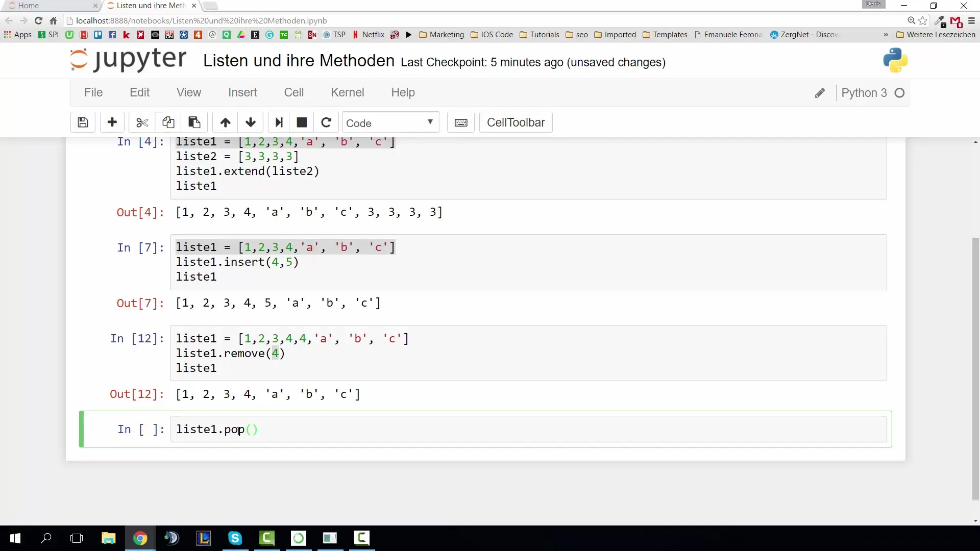
Task: Open the Emanuele Feronato bookmark
Action: [x=728, y=35]
